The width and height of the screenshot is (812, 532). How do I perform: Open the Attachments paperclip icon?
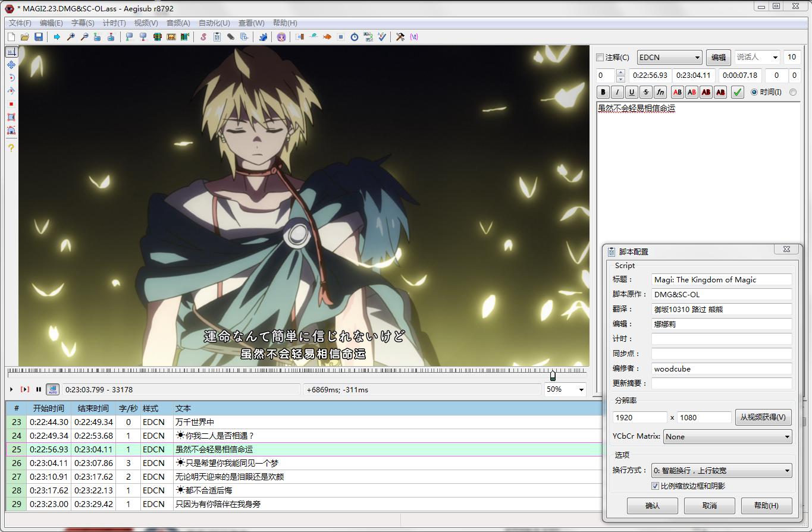231,37
